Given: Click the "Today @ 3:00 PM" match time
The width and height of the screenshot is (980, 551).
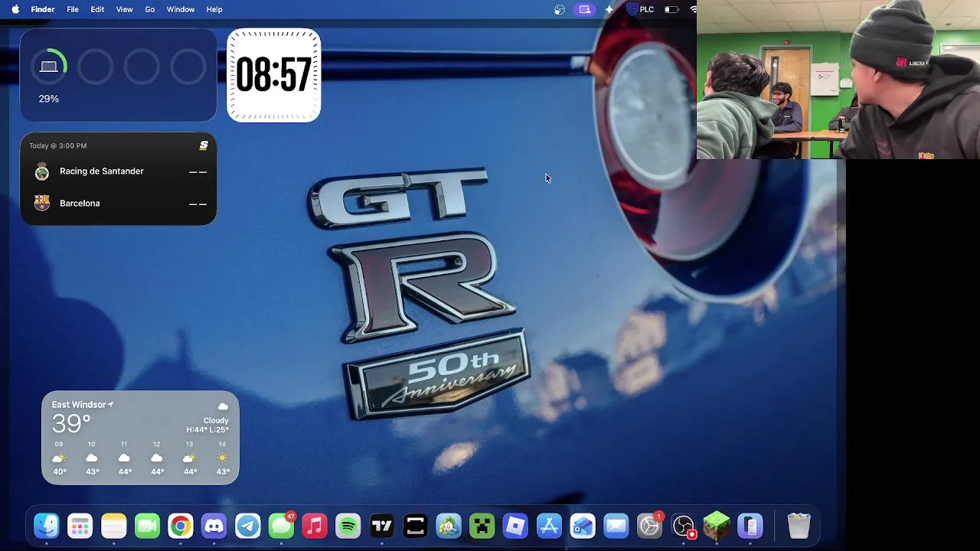Looking at the screenshot, I should point(57,145).
